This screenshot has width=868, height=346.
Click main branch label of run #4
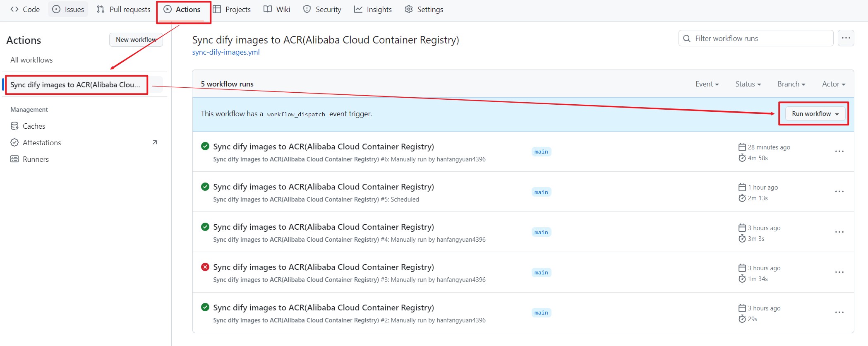tap(541, 232)
